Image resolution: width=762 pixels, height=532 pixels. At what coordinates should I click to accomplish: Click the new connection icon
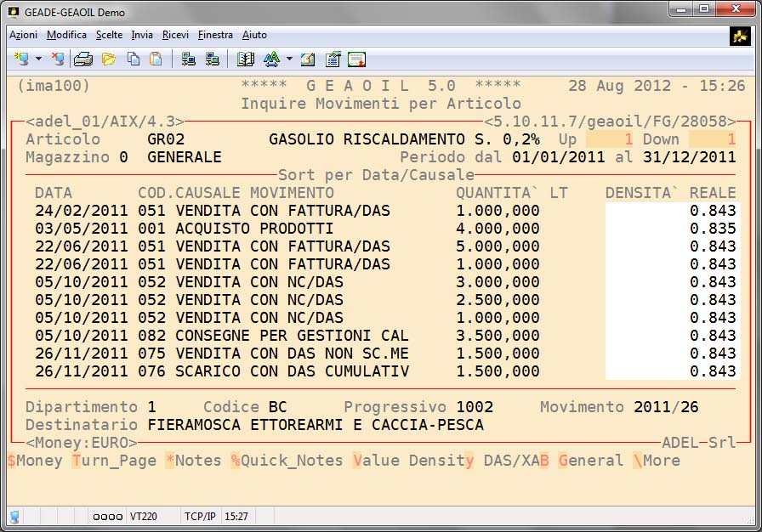pos(21,59)
